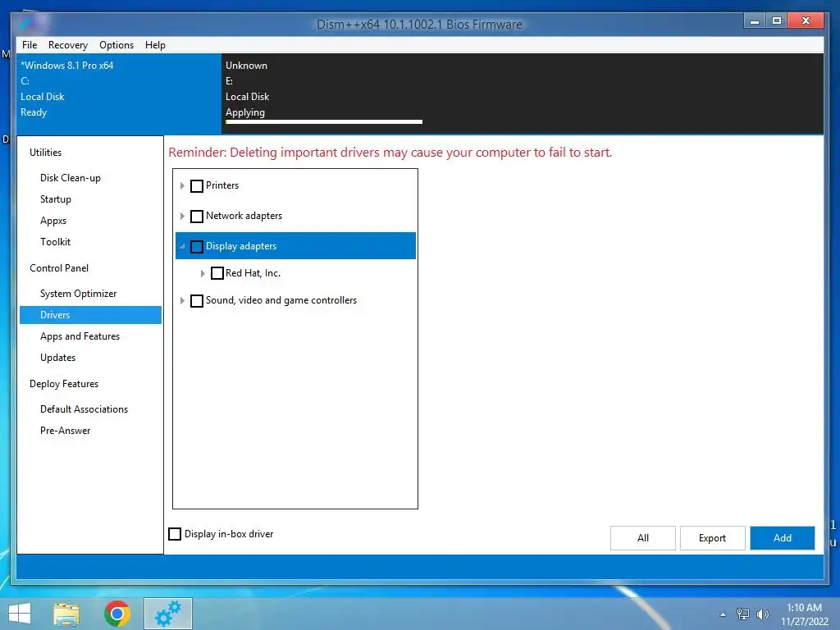Screen dimensions: 840x630
Task: Go to the Updates page
Action: pyautogui.click(x=57, y=358)
